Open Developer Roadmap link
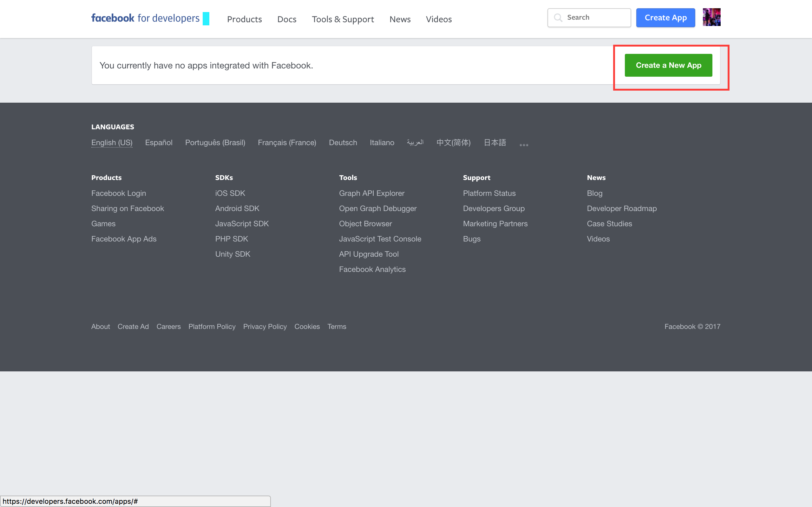Image resolution: width=812 pixels, height=507 pixels. (621, 208)
